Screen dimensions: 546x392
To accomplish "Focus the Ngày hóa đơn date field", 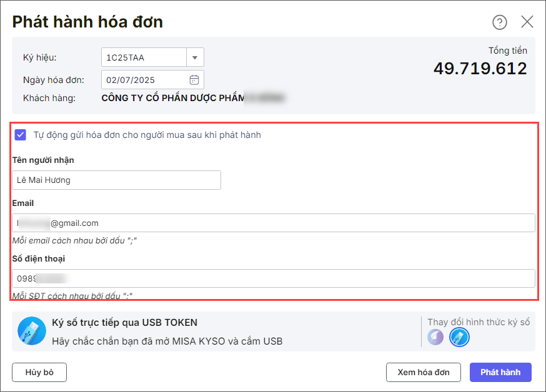I will pos(152,80).
